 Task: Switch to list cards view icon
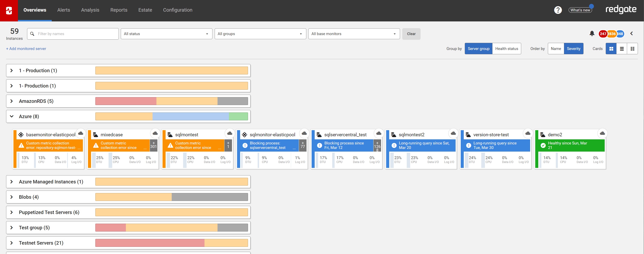[622, 49]
